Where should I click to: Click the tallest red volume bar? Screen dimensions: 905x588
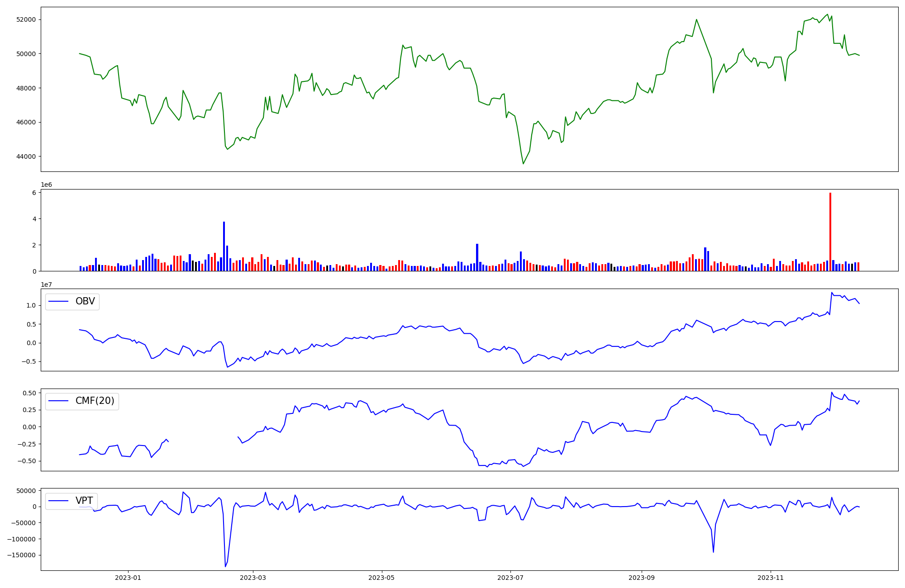click(x=830, y=232)
